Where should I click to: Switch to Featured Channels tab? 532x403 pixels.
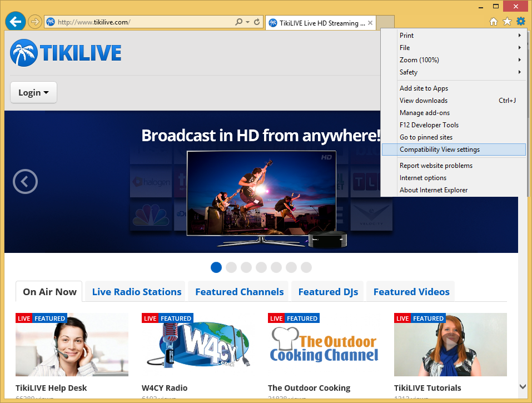(239, 292)
